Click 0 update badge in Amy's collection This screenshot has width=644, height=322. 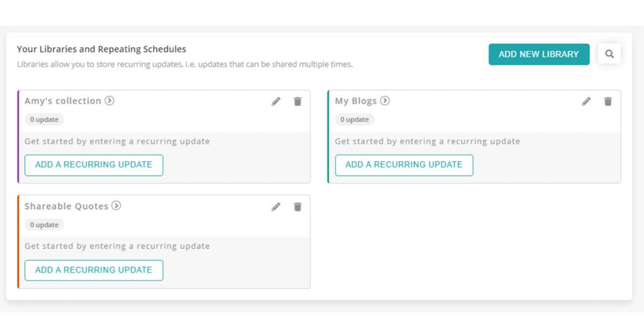click(x=45, y=119)
